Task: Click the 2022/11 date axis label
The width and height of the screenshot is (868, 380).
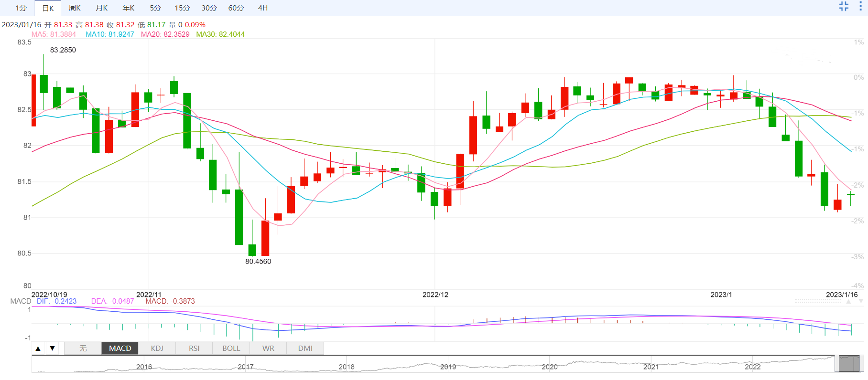Action: point(149,295)
